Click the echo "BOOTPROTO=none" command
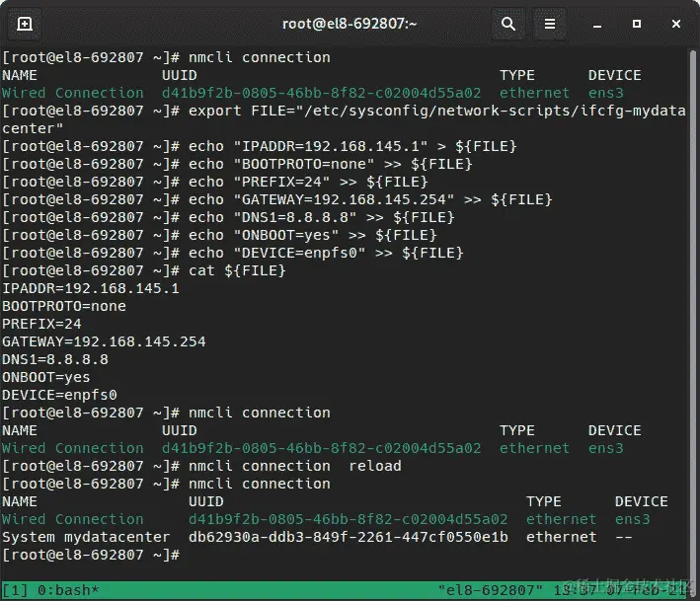Image resolution: width=700 pixels, height=601 pixels. pyautogui.click(x=330, y=164)
